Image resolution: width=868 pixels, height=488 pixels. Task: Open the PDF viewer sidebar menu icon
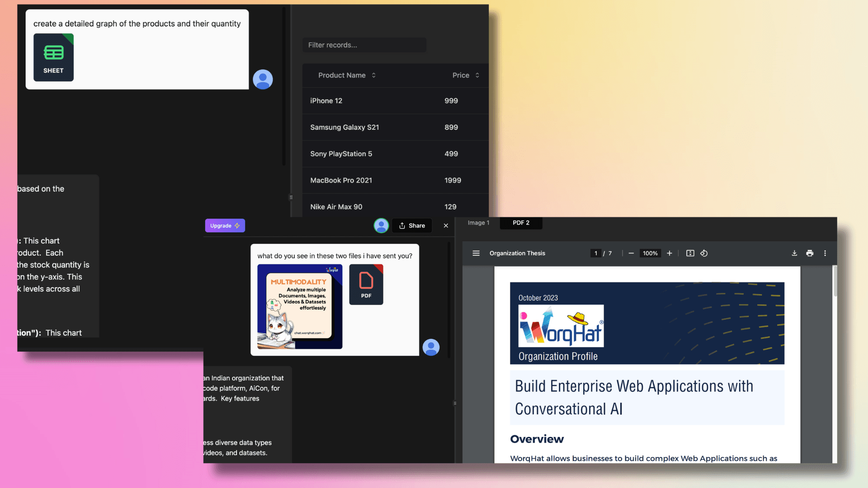[476, 253]
